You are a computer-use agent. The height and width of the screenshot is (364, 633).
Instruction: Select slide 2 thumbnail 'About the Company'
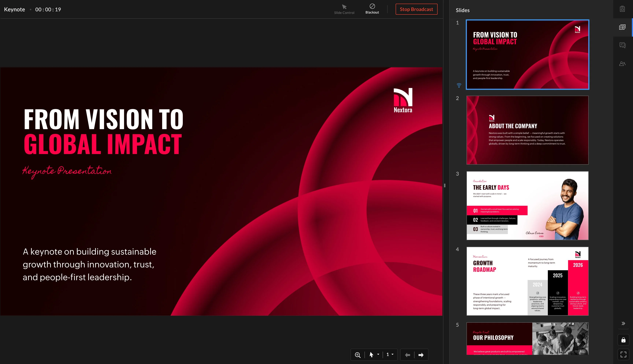(x=527, y=130)
